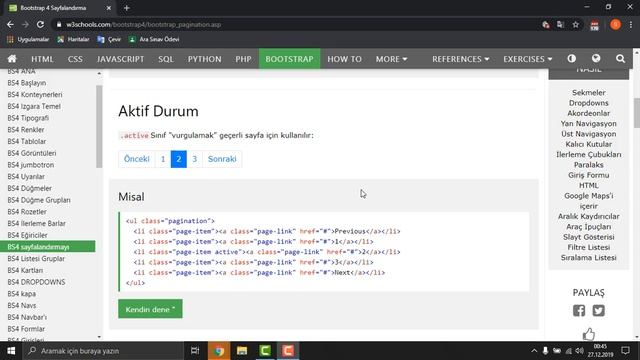
Task: Reload the page
Action: [x=40, y=24]
